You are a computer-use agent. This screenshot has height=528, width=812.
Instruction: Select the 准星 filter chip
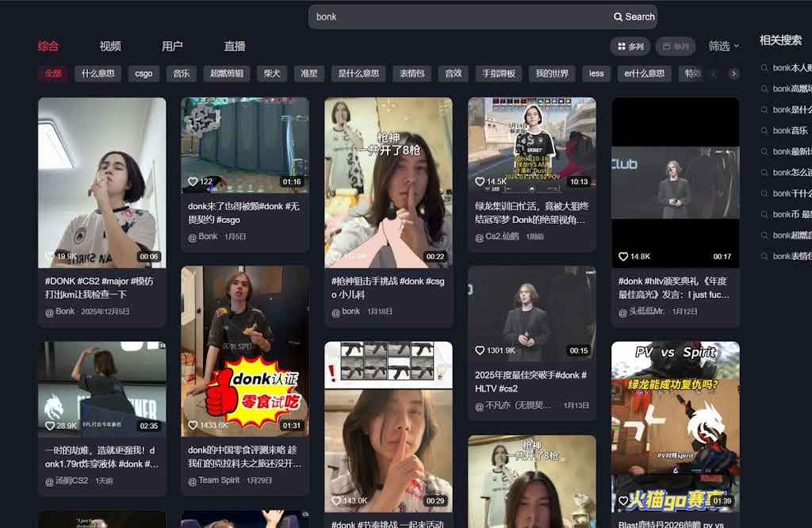pos(309,74)
